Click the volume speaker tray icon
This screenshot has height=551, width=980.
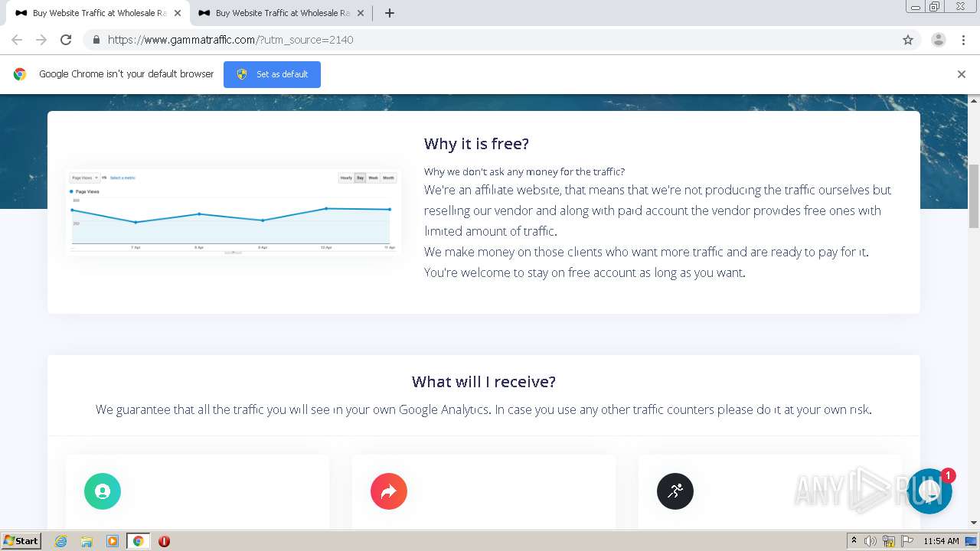[x=871, y=541]
